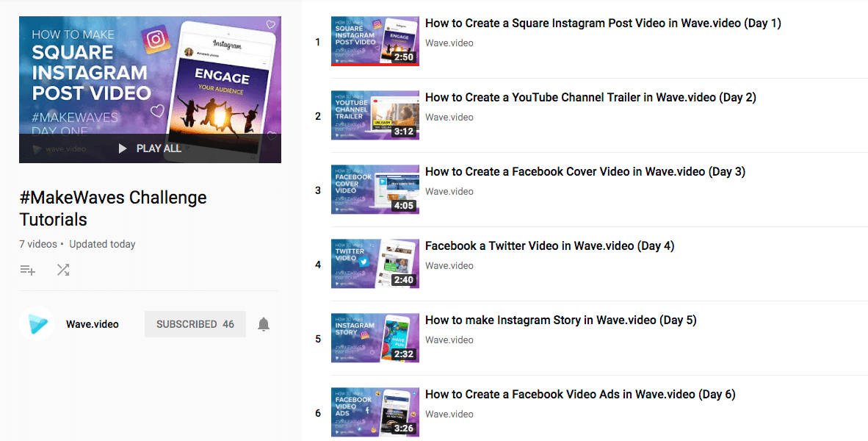
Task: Open 'How to Create a Facebook Video Ads' title
Action: point(580,395)
